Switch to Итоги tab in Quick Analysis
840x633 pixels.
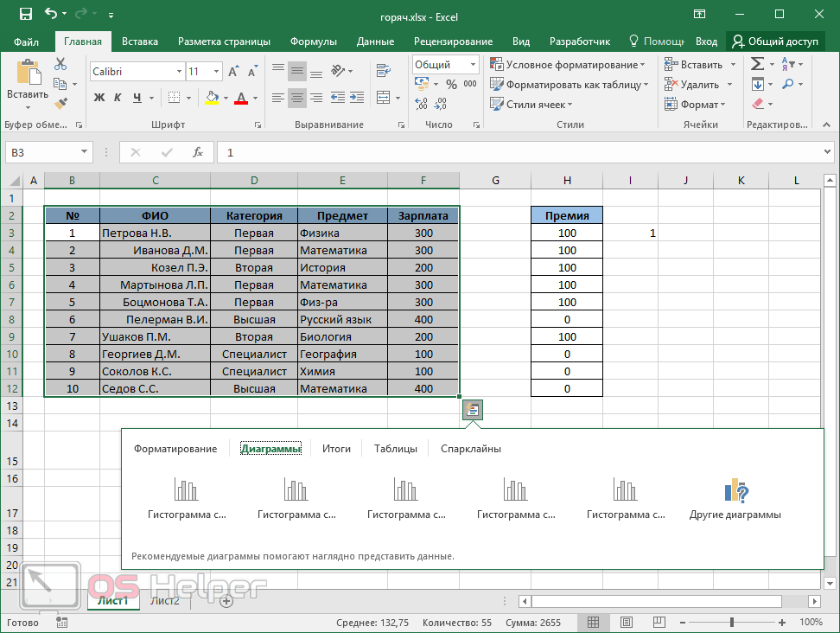pyautogui.click(x=336, y=449)
